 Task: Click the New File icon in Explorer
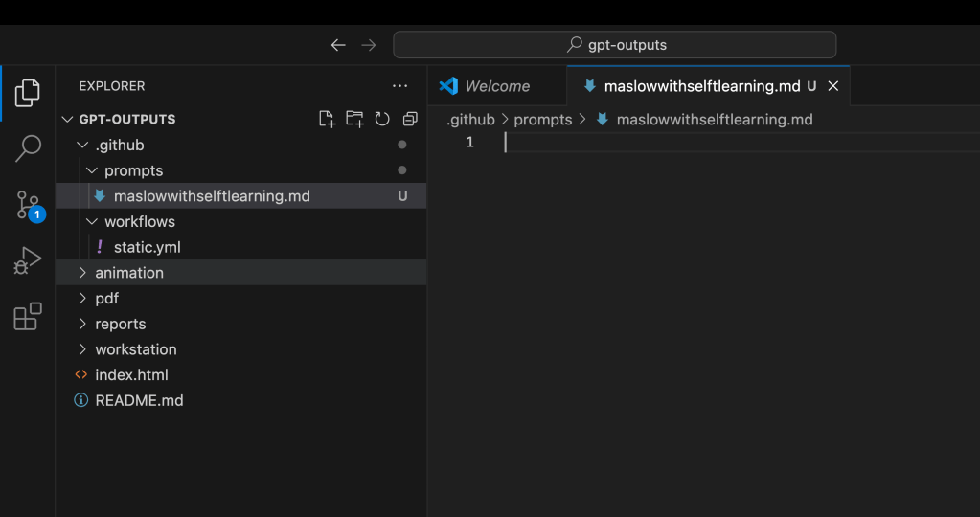click(x=327, y=119)
